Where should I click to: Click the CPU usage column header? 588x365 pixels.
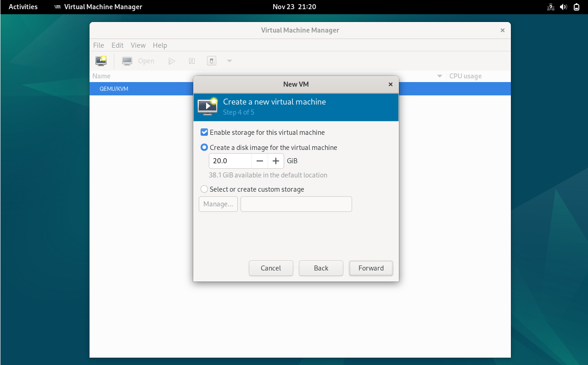pos(465,76)
